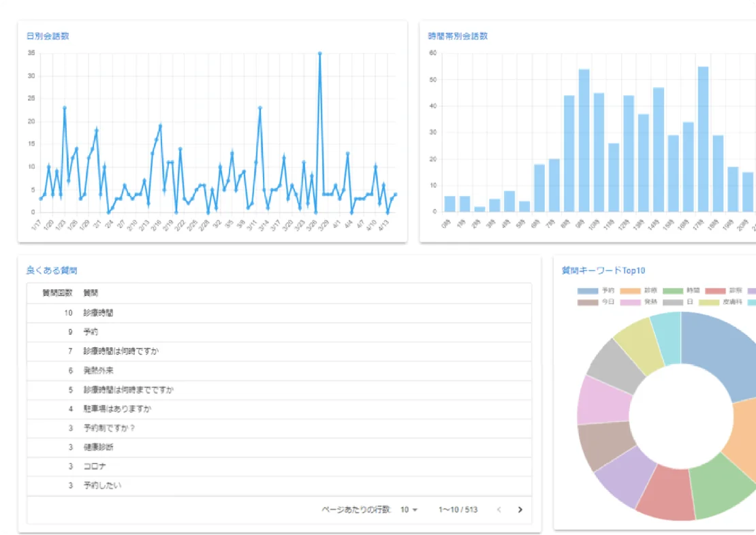Toggle the 予約 legend item in keyword chart
756x535 pixels.
pos(597,291)
